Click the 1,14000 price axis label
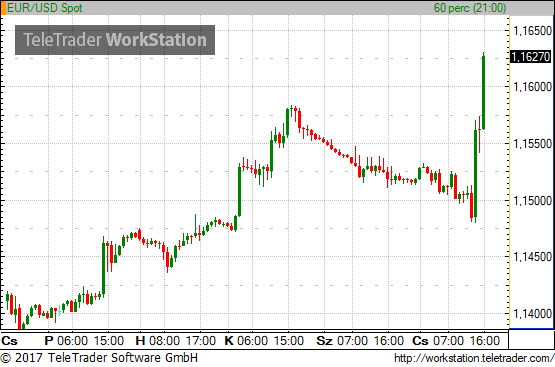 point(532,314)
